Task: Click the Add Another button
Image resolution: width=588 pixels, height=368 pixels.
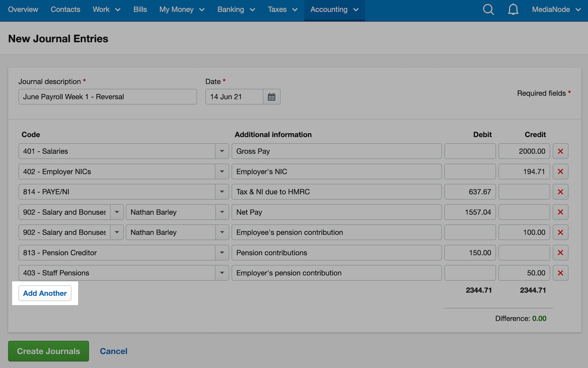Action: 45,293
